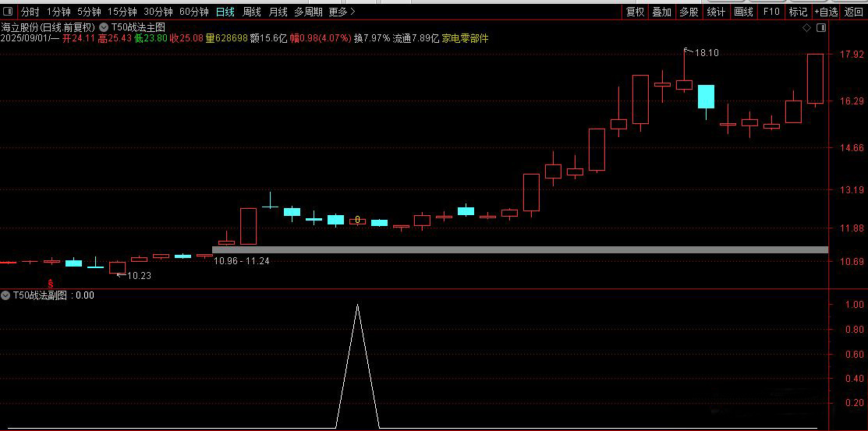Viewport: 868px width, 431px height.
Task: Click the 收25.08 close price value
Action: click(x=186, y=38)
